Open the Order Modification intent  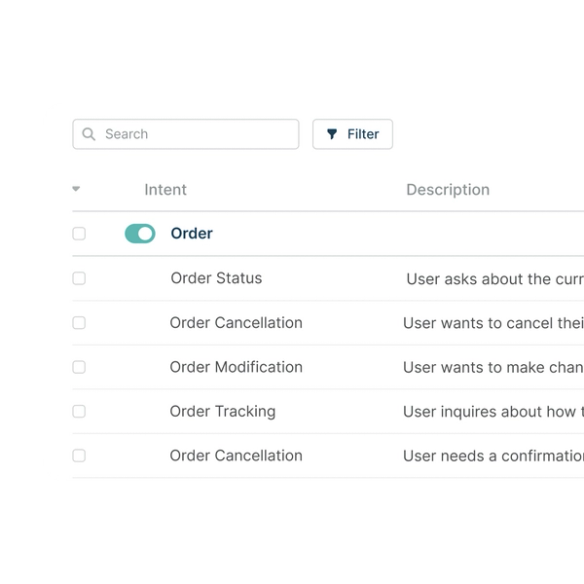pos(236,367)
